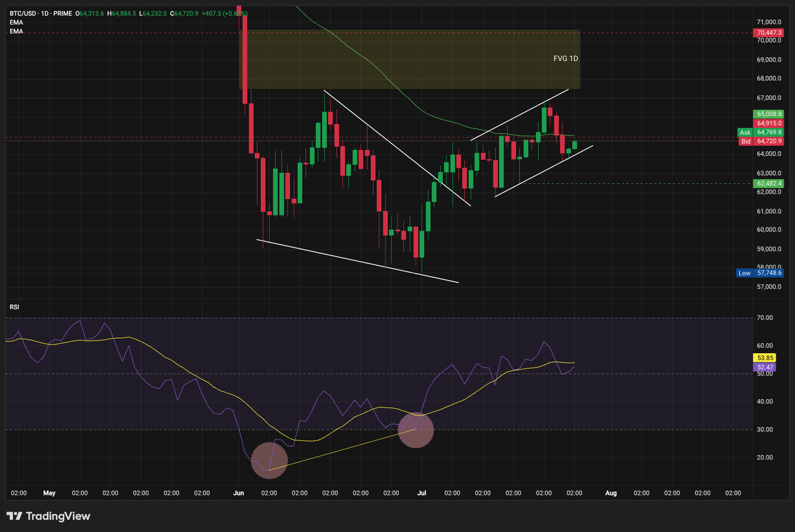Click the RSI indicator legend label
Image resolution: width=795 pixels, height=532 pixels.
tap(14, 307)
